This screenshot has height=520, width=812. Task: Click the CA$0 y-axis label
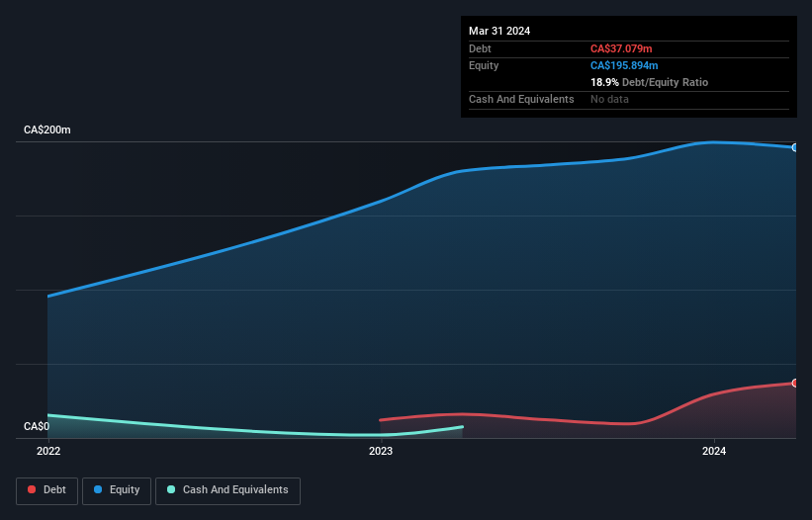[x=37, y=426]
